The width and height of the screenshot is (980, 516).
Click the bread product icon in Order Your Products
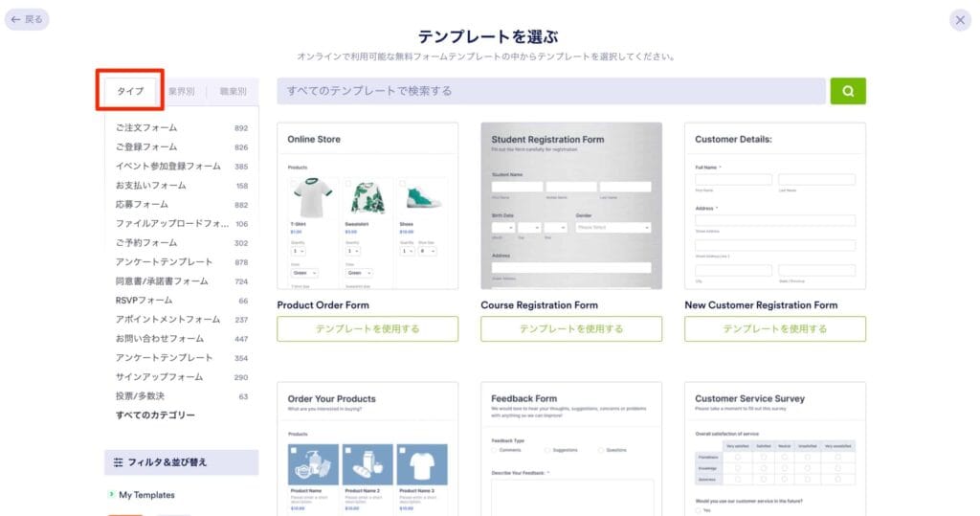pyautogui.click(x=367, y=464)
